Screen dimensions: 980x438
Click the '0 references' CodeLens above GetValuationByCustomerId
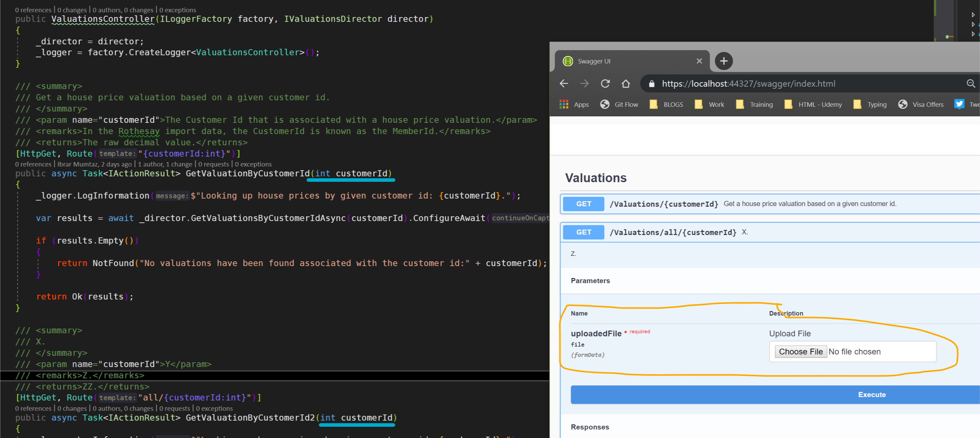[x=33, y=164]
